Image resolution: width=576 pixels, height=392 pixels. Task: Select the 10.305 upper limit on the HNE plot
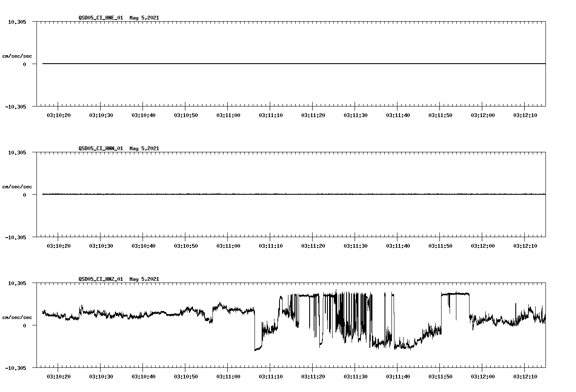[x=17, y=22]
